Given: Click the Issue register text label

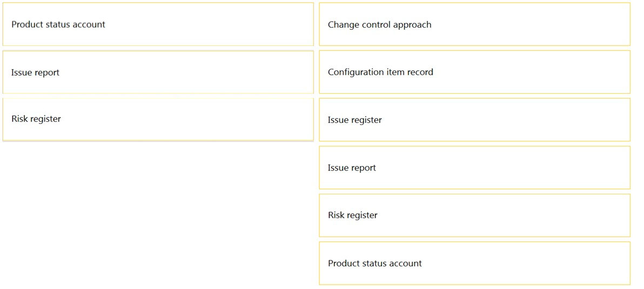Looking at the screenshot, I should [x=355, y=120].
